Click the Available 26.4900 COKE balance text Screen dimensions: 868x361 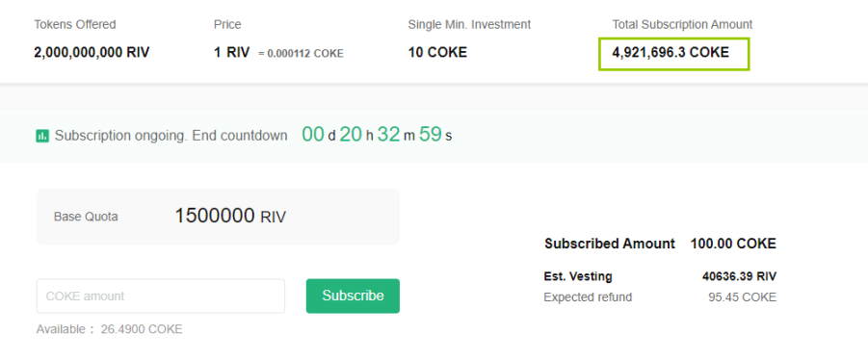(x=109, y=329)
